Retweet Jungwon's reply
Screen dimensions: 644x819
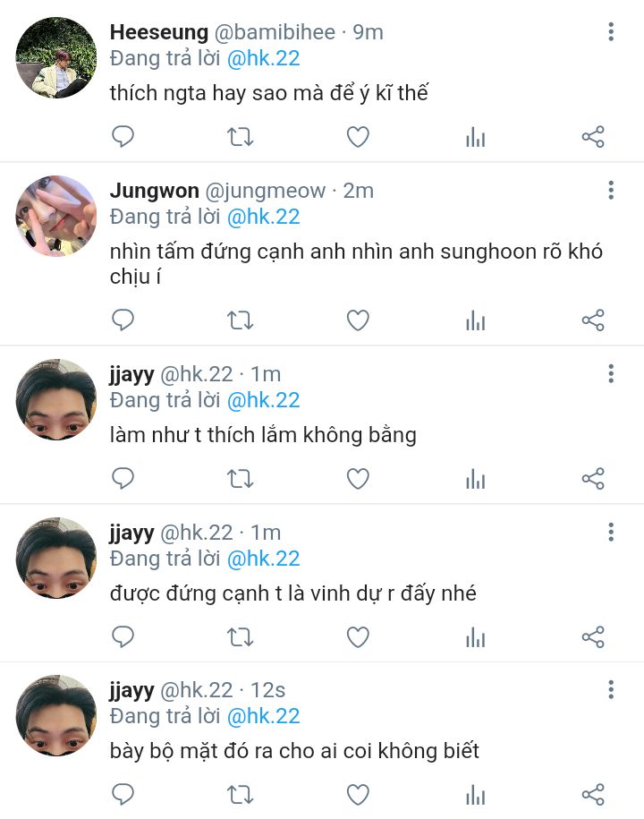[240, 320]
